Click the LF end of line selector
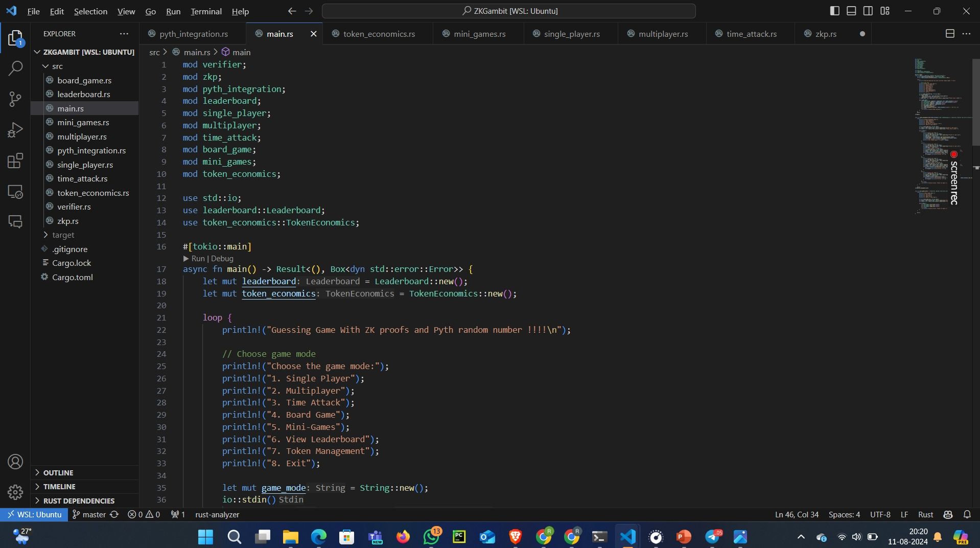The width and height of the screenshot is (980, 548). pyautogui.click(x=904, y=515)
